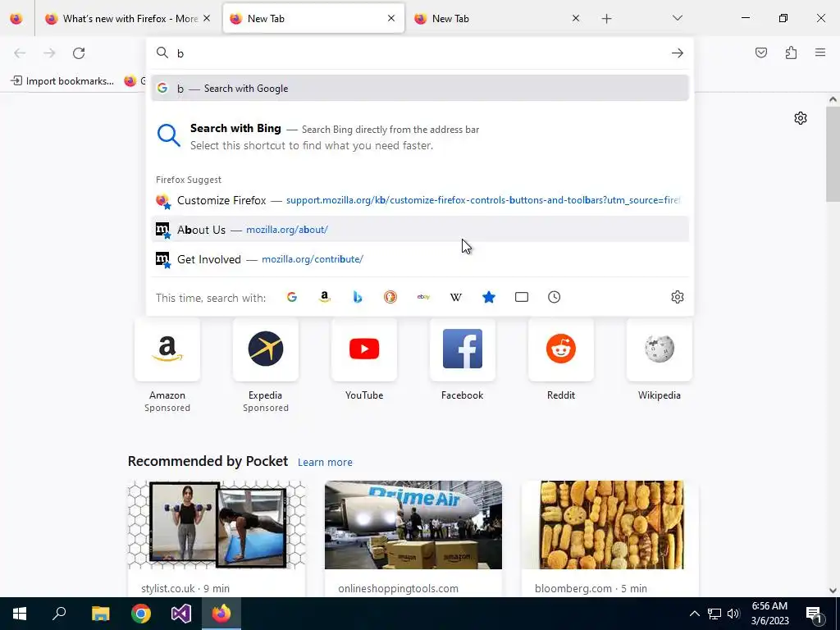Open Visual Studio from taskbar
The height and width of the screenshot is (630, 840).
click(181, 614)
